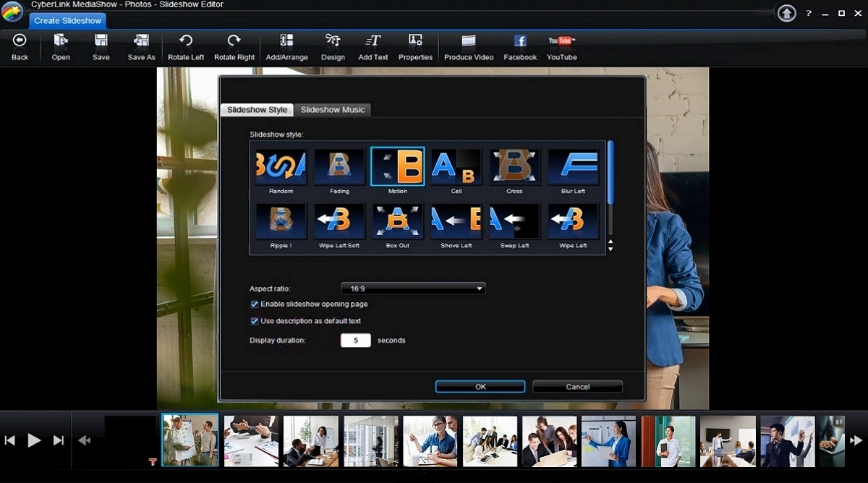868x483 pixels.
Task: Select the flip-chart presenter thumbnail
Action: (190, 440)
